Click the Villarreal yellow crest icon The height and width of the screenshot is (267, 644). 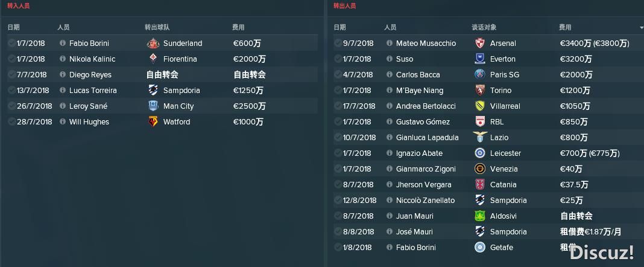pos(480,106)
